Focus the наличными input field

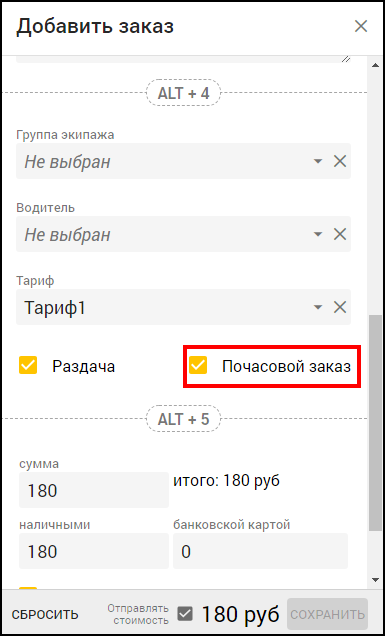(x=94, y=551)
